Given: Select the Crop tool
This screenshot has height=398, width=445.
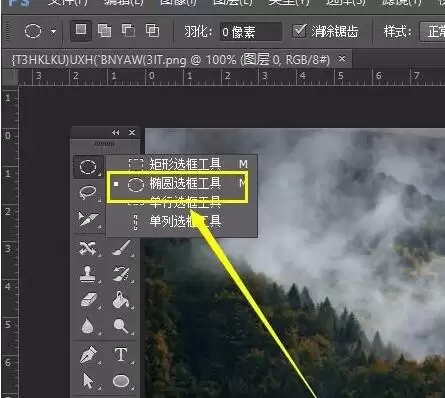Looking at the screenshot, I should (88, 219).
